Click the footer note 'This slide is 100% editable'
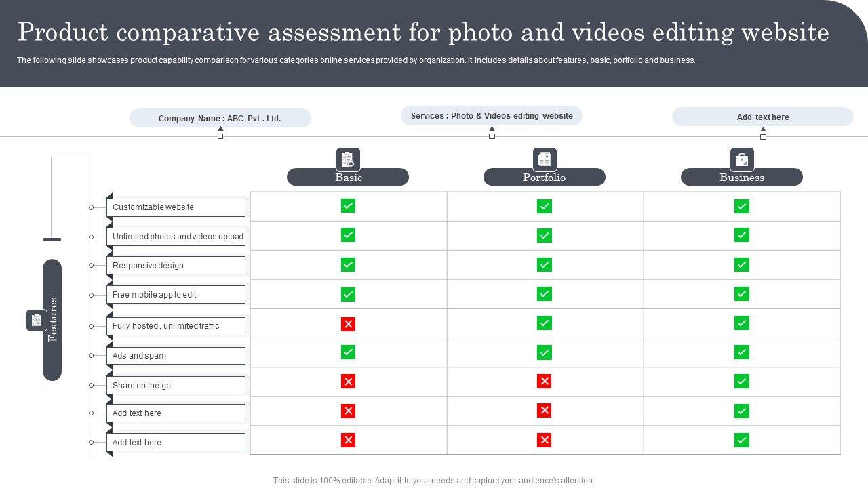The image size is (868, 488). [434, 481]
